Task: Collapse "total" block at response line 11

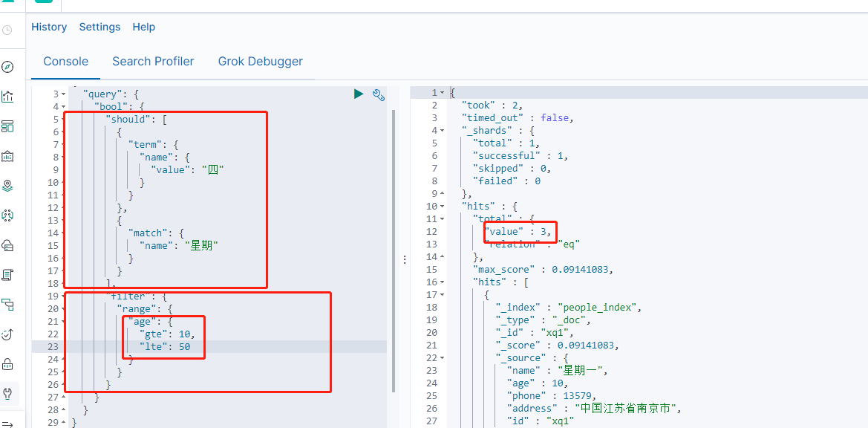Action: 442,219
